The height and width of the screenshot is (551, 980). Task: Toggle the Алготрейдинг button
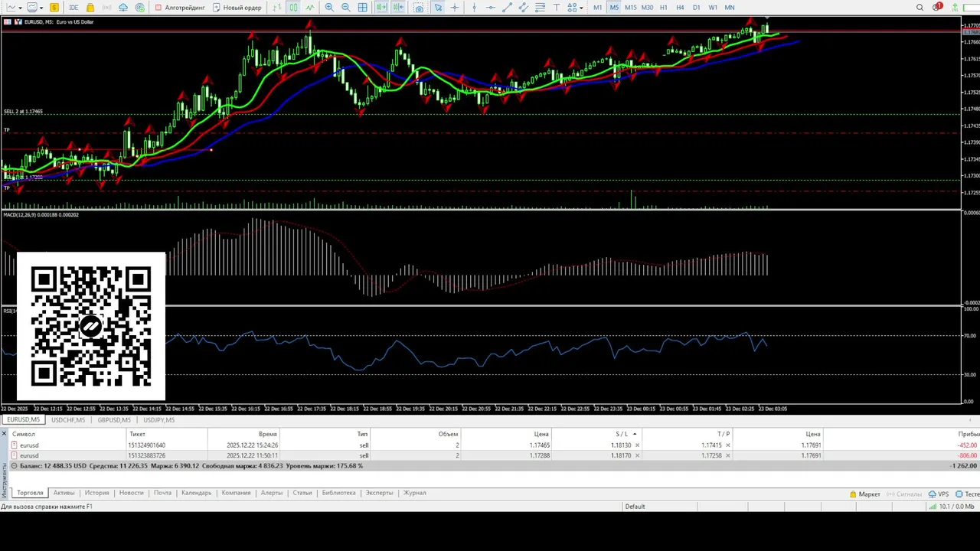[x=180, y=8]
